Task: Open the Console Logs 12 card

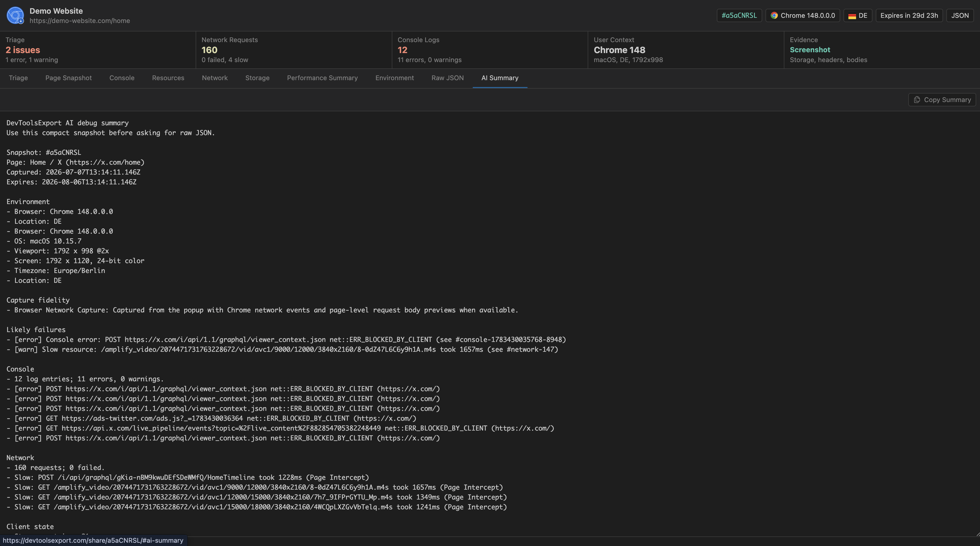Action: [490, 50]
